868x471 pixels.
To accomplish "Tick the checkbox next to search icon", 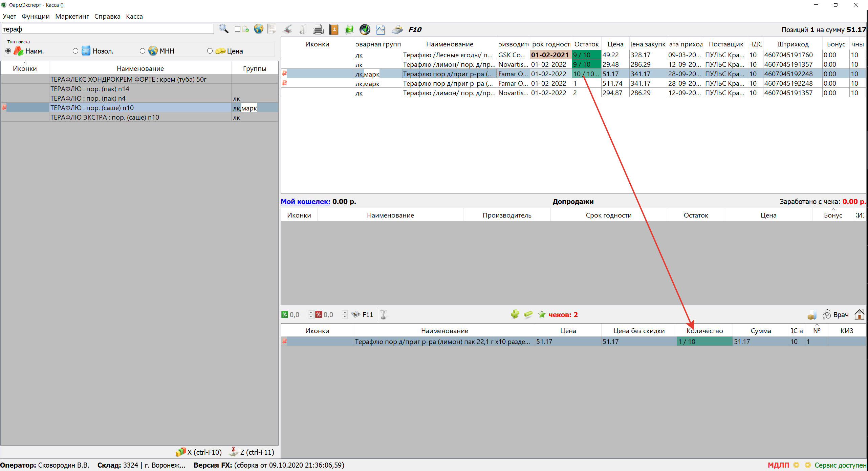I will click(238, 29).
